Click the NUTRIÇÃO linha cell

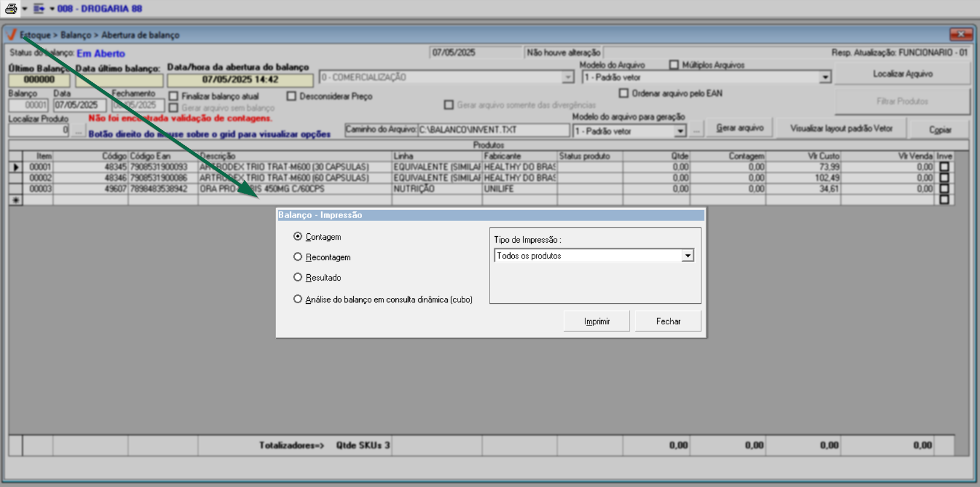pos(437,189)
